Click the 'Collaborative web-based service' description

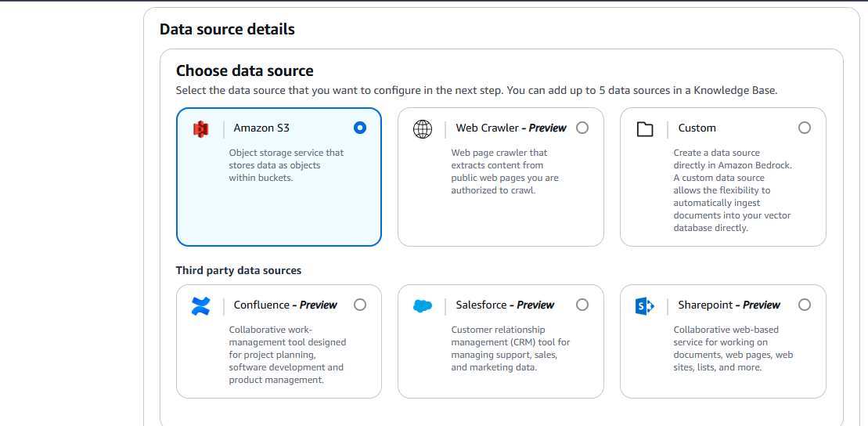pyautogui.click(x=734, y=348)
